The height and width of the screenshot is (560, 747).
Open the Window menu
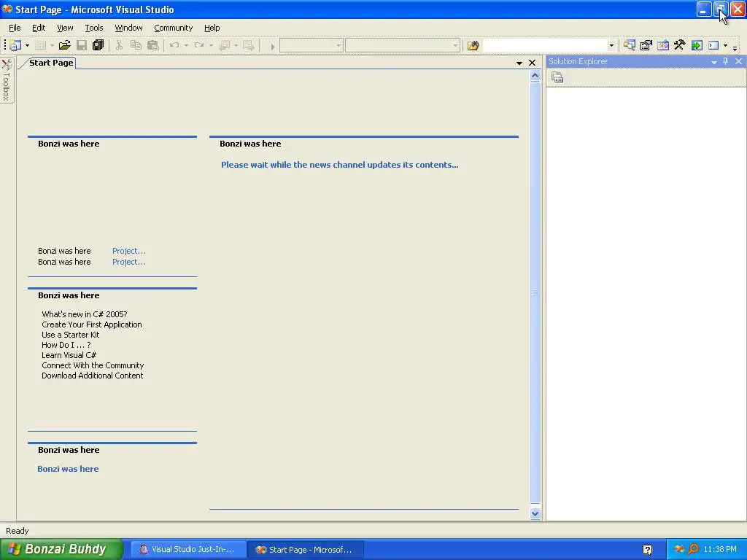(x=128, y=28)
